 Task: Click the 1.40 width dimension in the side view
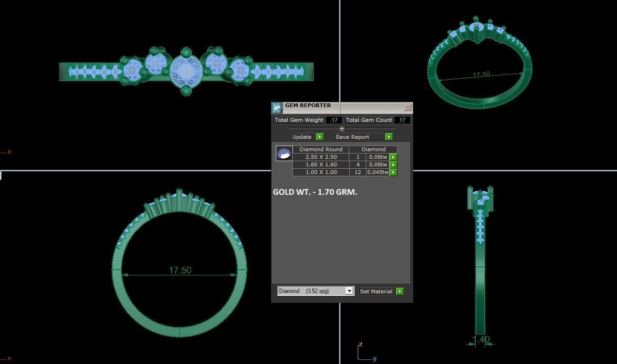[481, 339]
